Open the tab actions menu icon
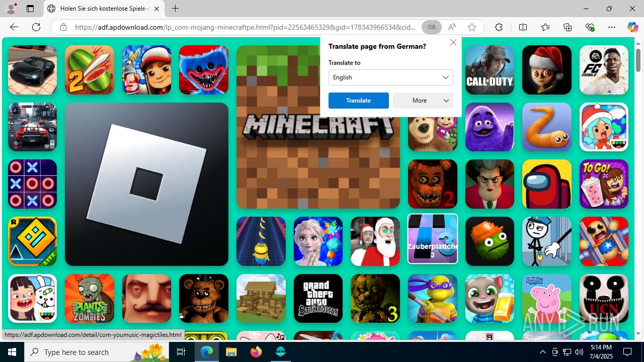 30,9
